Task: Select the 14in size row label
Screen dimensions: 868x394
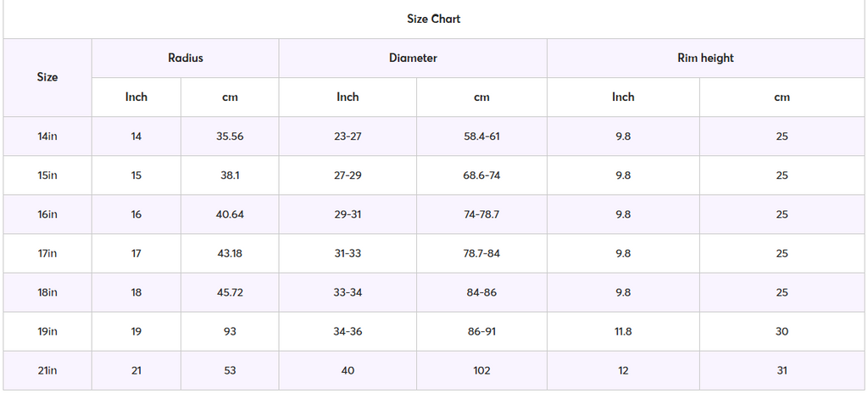Action: coord(47,136)
